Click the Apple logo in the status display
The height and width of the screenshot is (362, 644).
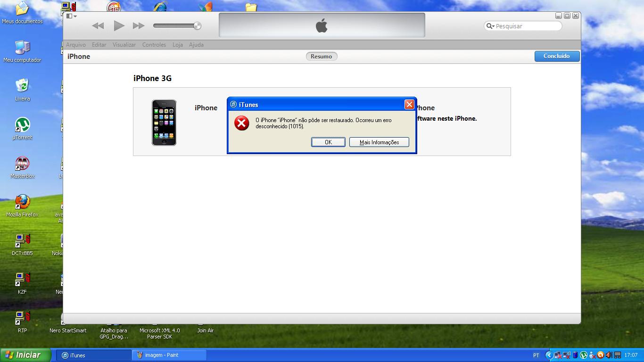pyautogui.click(x=322, y=25)
